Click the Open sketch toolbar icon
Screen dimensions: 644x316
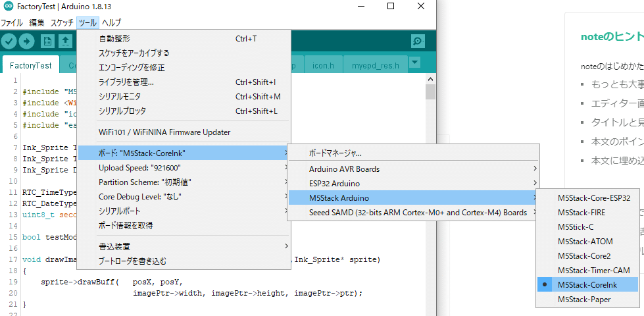[x=65, y=41]
